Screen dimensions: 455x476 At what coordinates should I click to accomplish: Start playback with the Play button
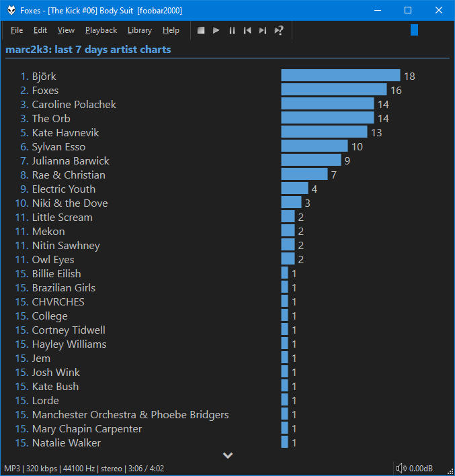tap(216, 30)
